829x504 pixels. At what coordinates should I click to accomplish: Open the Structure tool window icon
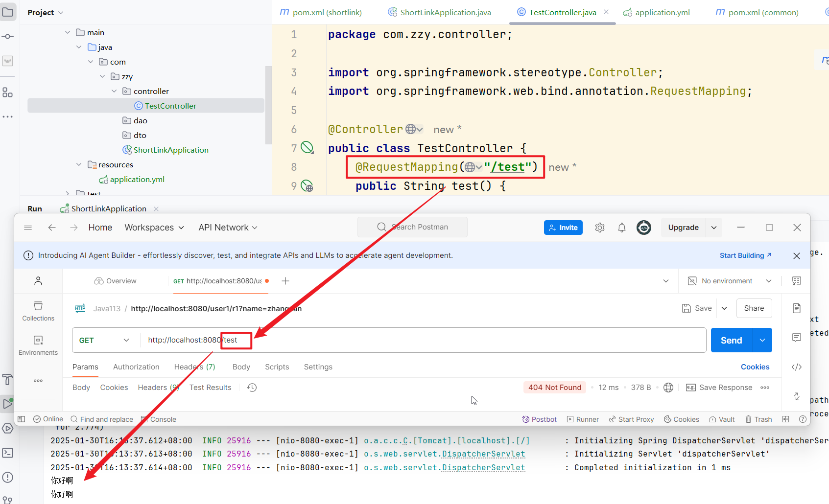(x=8, y=92)
